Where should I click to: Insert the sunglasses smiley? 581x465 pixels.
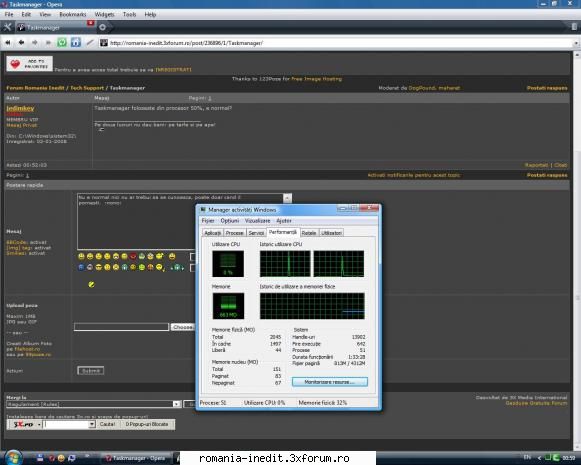(x=99, y=268)
